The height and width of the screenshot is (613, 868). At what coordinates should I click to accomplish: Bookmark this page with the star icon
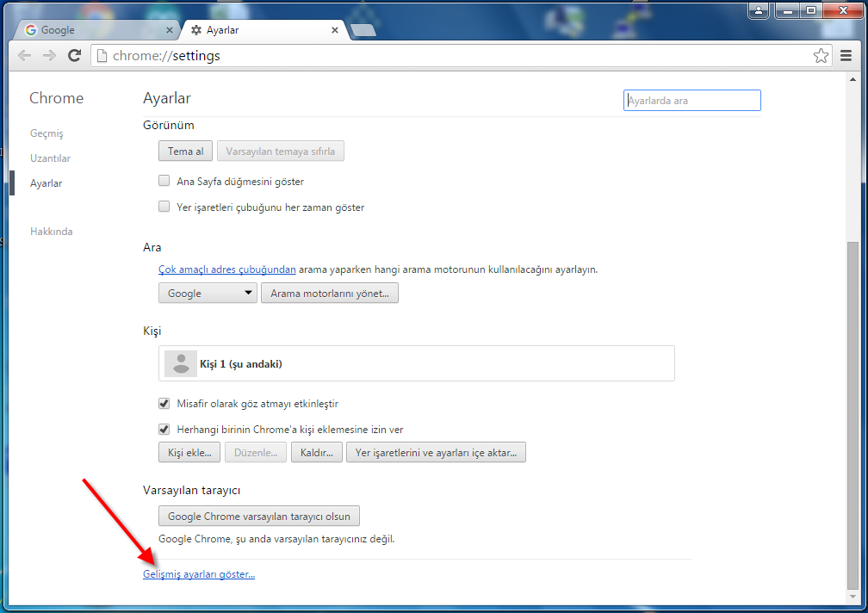(821, 55)
